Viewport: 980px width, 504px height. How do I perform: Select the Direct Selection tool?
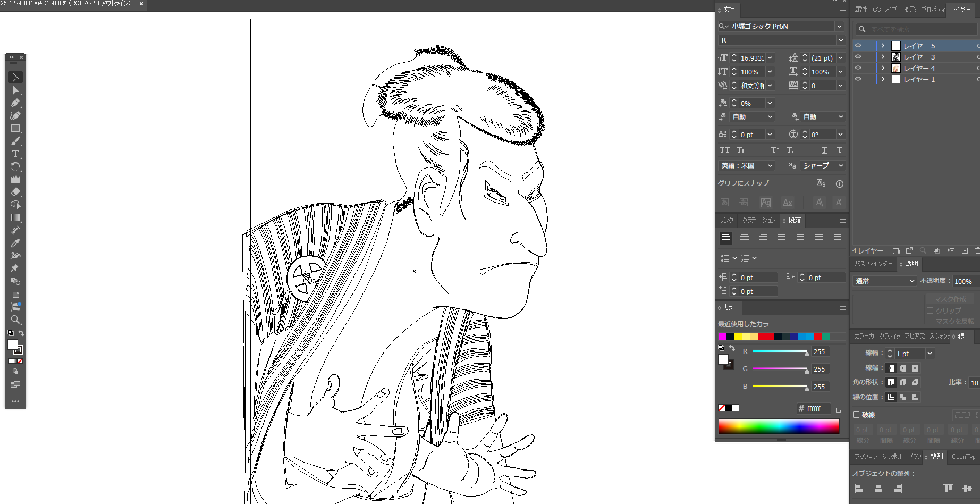point(15,90)
